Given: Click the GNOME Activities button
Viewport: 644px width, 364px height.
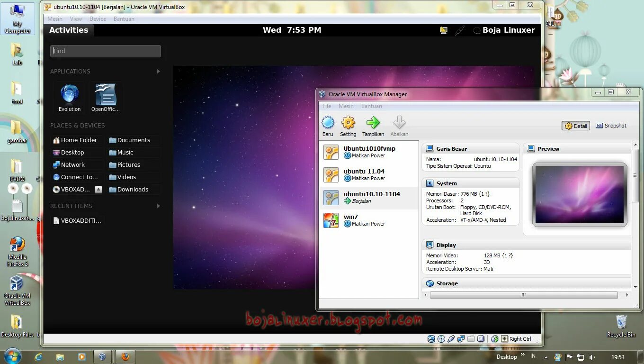Looking at the screenshot, I should pyautogui.click(x=69, y=30).
